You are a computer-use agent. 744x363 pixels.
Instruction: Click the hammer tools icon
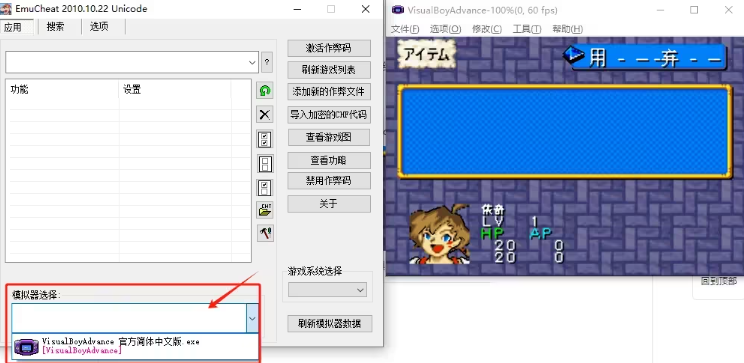click(265, 233)
